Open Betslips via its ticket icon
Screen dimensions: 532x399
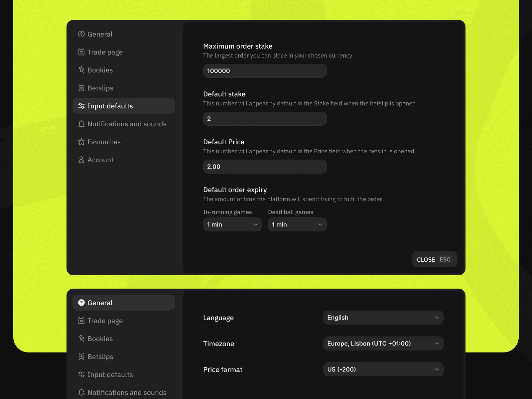81,88
